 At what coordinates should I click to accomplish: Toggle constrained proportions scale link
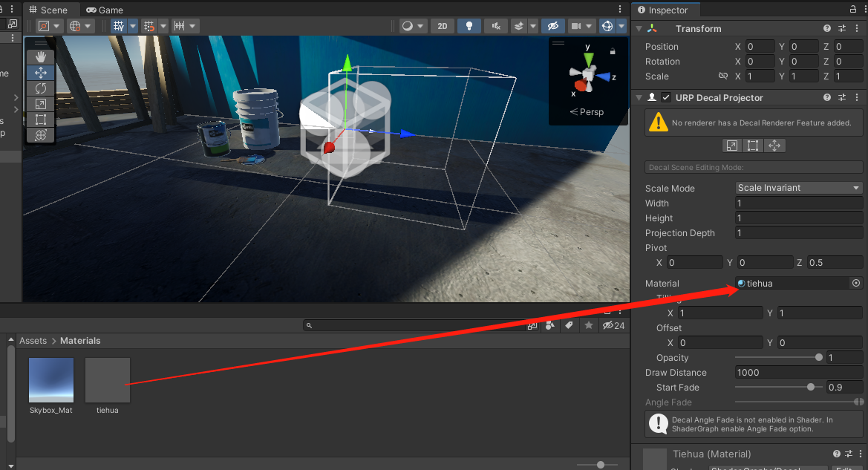pyautogui.click(x=722, y=76)
